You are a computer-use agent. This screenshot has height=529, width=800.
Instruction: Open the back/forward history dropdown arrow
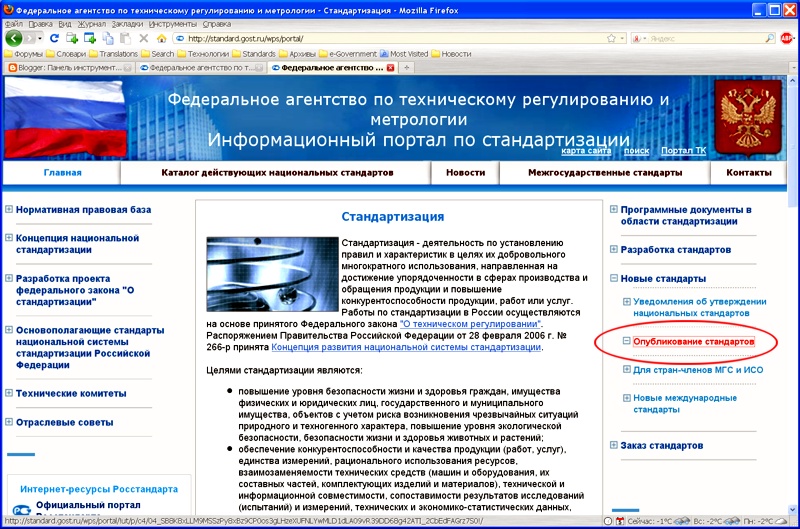click(40, 38)
